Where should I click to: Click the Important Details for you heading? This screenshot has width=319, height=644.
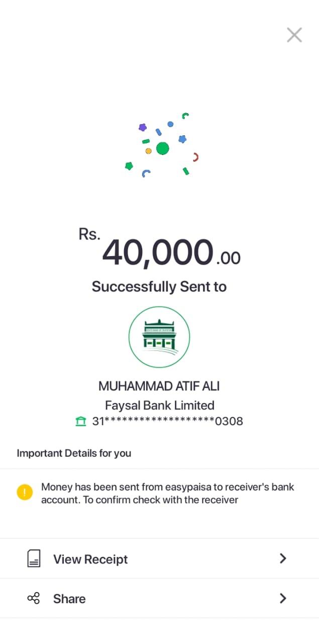tap(74, 453)
